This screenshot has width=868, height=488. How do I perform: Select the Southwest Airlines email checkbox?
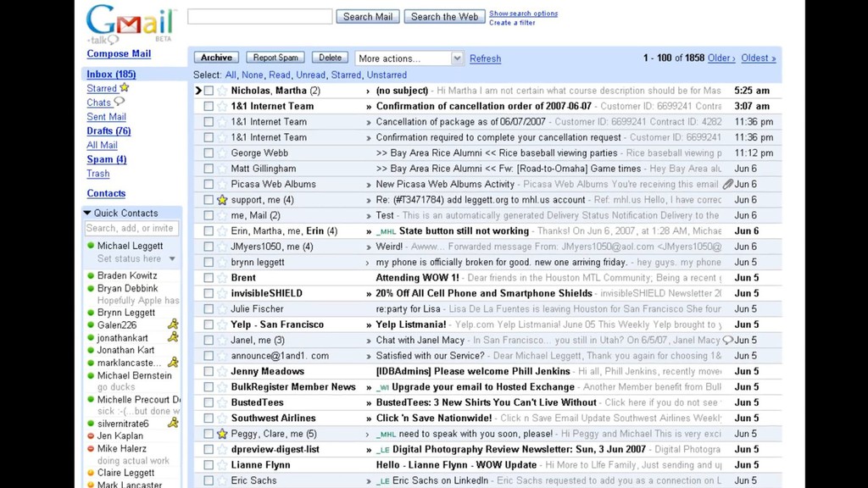tap(209, 419)
